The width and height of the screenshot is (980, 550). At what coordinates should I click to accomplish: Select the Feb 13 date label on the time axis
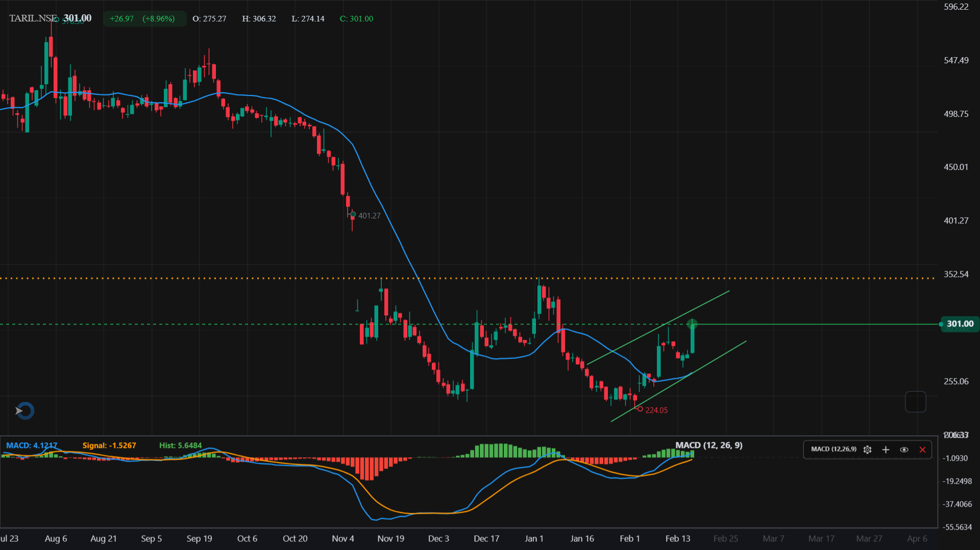coord(678,538)
